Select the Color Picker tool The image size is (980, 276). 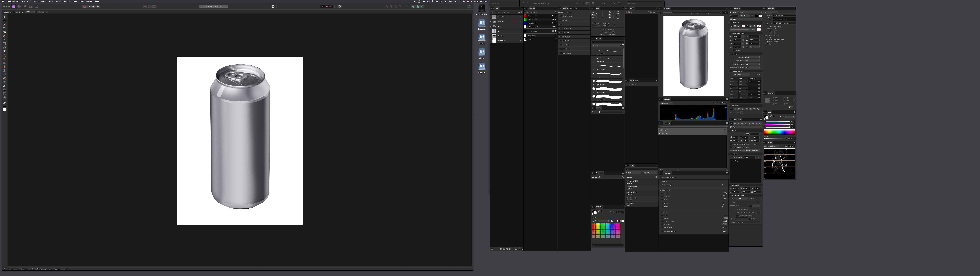pos(5,24)
